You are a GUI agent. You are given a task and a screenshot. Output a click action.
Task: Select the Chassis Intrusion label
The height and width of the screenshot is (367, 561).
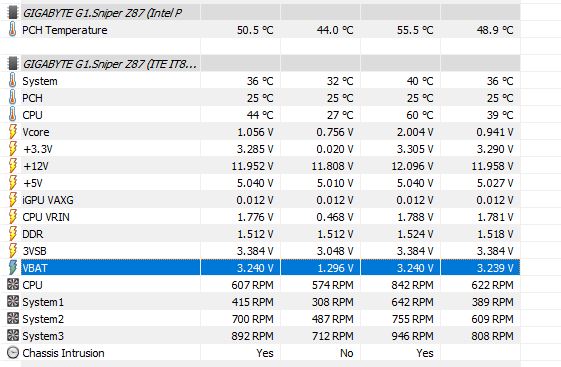click(63, 353)
